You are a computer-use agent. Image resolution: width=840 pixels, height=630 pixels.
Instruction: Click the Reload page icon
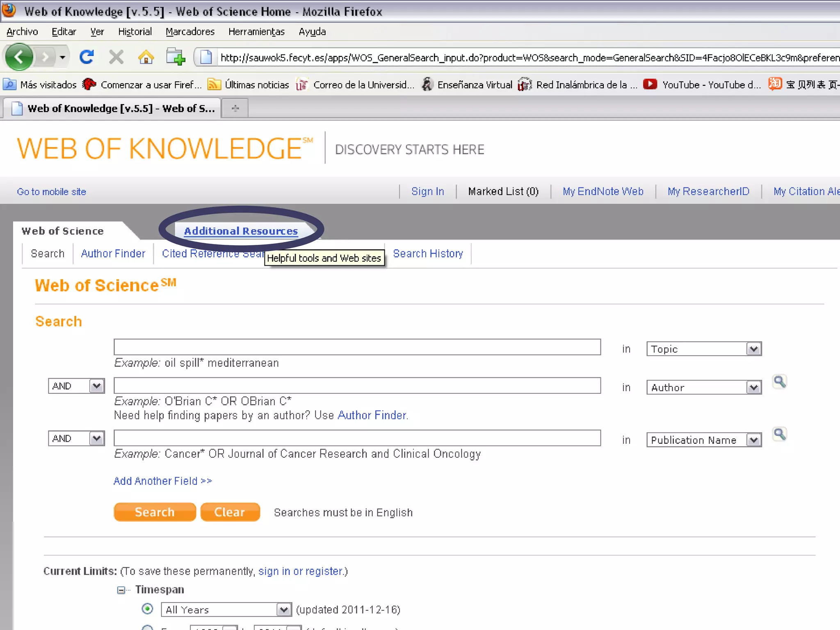click(x=87, y=57)
